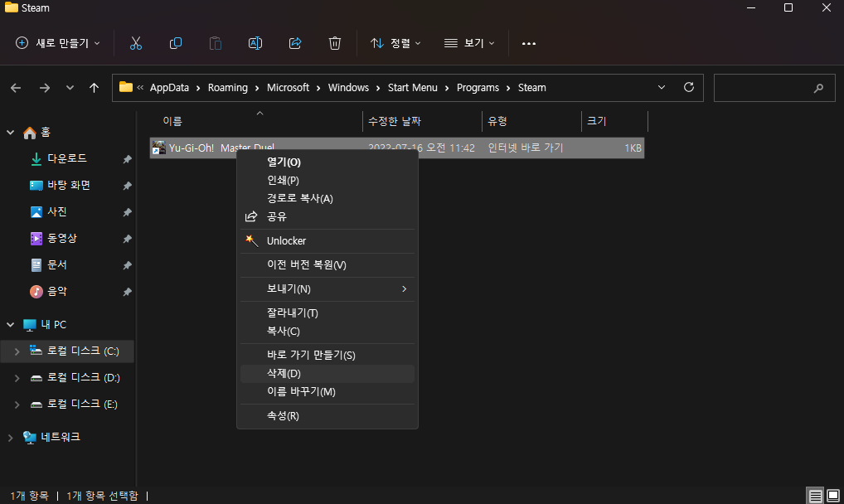The width and height of the screenshot is (844, 504).
Task: Click the 인터넷 바로 가기 type cell
Action: tap(526, 148)
